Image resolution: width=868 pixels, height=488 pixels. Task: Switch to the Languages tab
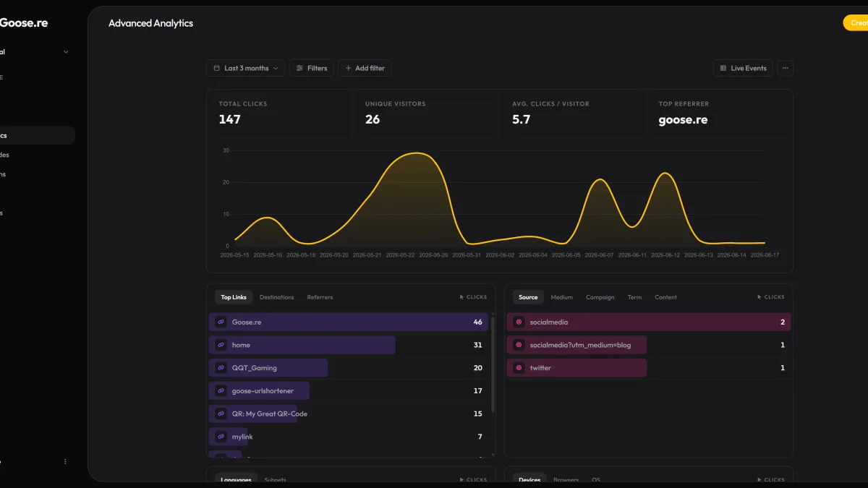click(x=236, y=480)
